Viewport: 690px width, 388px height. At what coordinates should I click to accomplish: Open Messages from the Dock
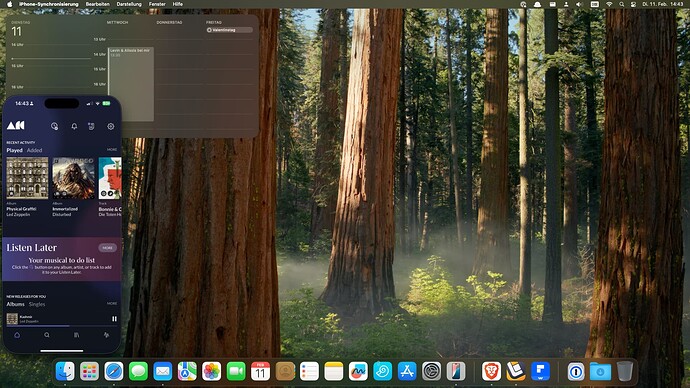point(138,372)
